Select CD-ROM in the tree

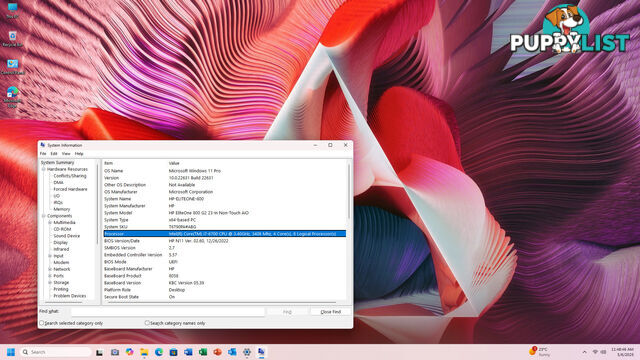(62, 229)
